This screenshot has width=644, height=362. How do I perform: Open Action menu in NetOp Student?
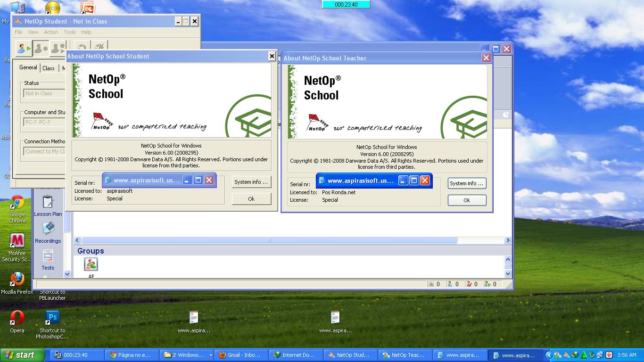tap(51, 32)
